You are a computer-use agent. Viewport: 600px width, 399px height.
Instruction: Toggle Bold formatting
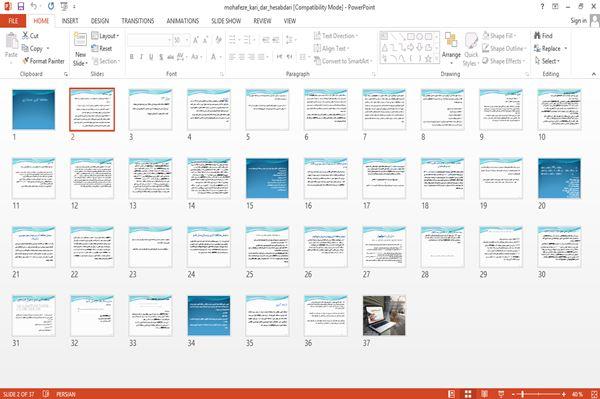[x=132, y=57]
